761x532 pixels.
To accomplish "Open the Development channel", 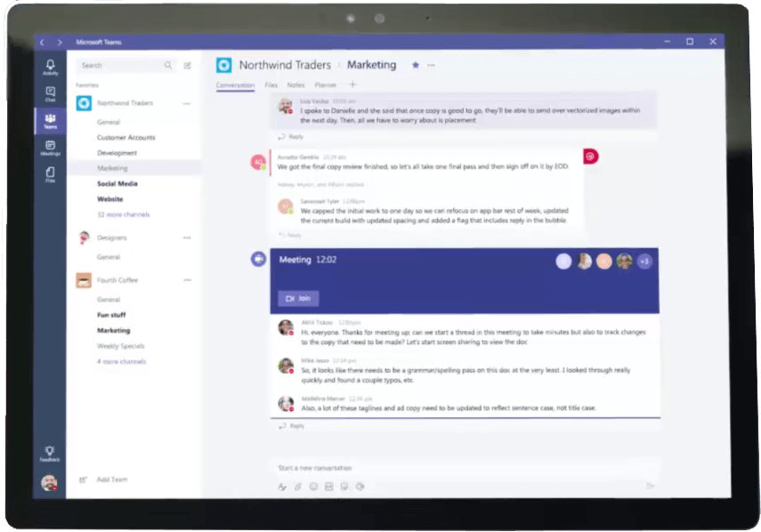I will [117, 153].
